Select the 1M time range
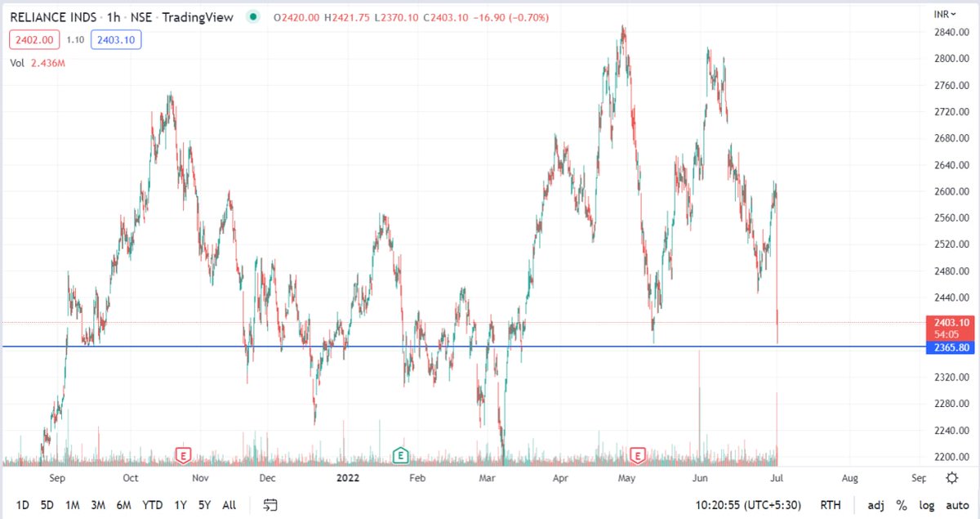The width and height of the screenshot is (980, 519). pos(73,505)
